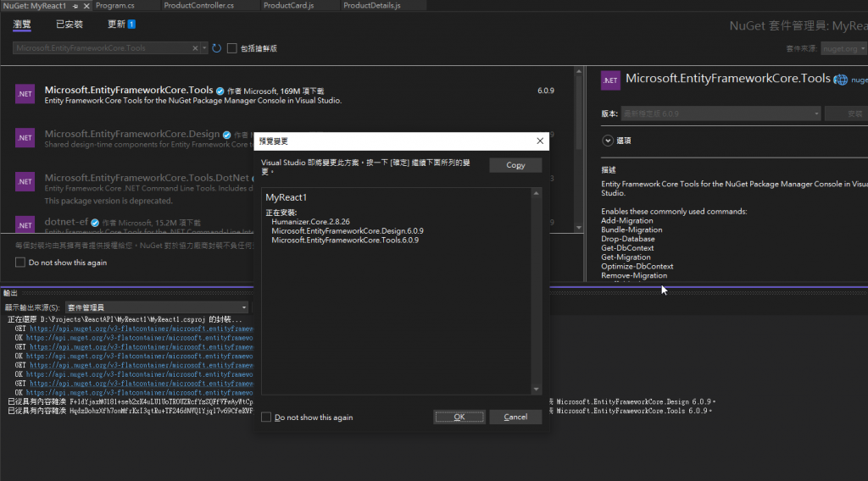Clear the package search box text
The width and height of the screenshot is (868, 481).
[195, 48]
